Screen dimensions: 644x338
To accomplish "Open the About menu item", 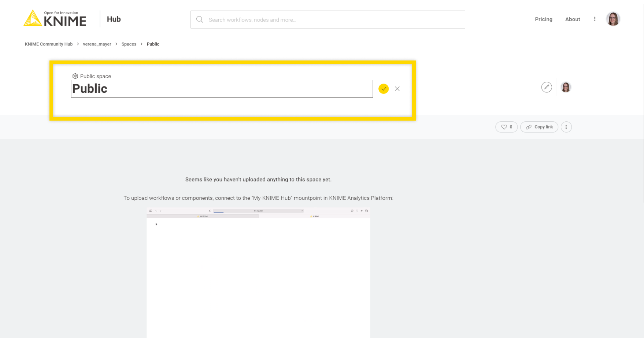I will tap(572, 19).
